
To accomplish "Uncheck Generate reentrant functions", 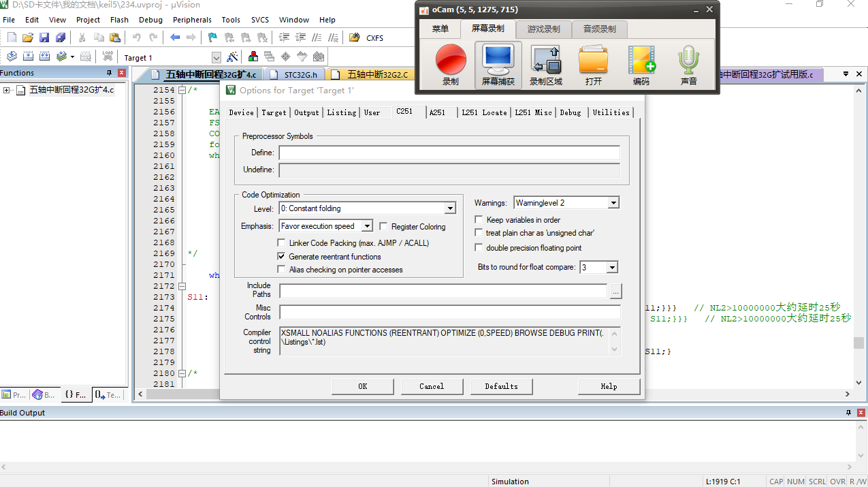I will (x=282, y=257).
